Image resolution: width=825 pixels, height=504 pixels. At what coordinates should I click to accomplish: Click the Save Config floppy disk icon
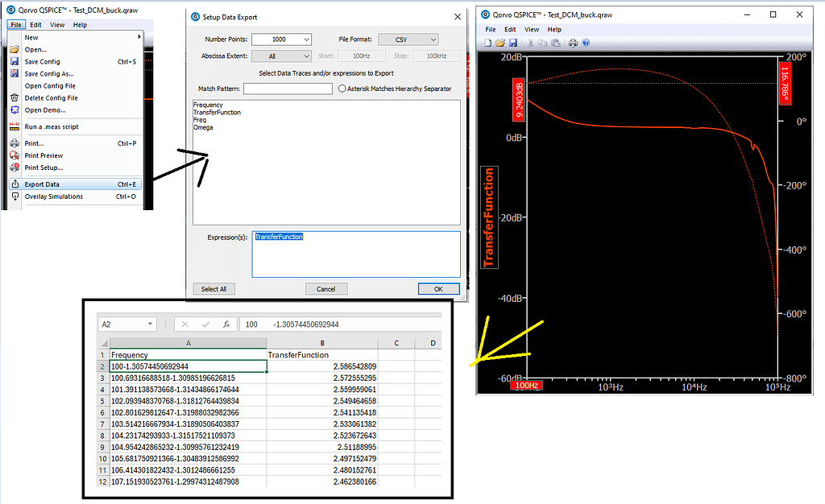15,61
